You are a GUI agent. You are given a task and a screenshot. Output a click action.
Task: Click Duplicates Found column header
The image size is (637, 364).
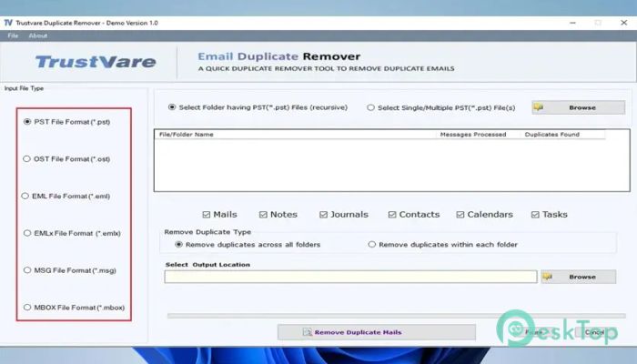click(551, 135)
